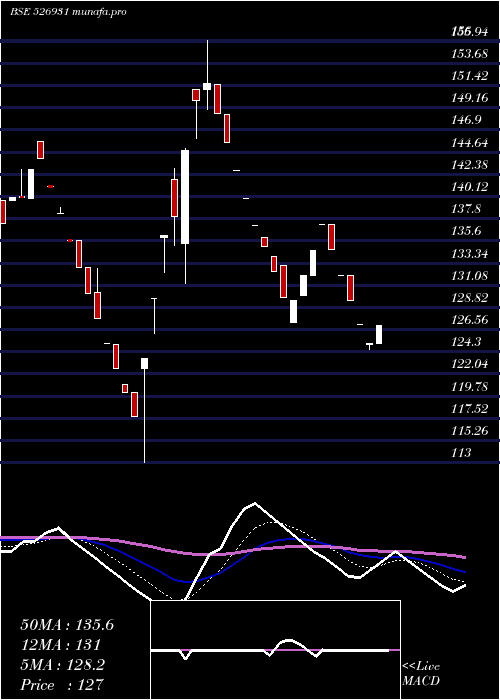The height and width of the screenshot is (700, 500).
Task: Select the 144.64 price axis label
Action: [x=469, y=143]
